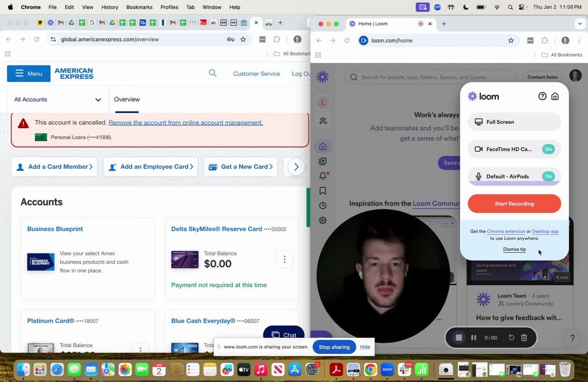Click Home in Loom left sidebar
The image size is (588, 382).
coord(322,147)
